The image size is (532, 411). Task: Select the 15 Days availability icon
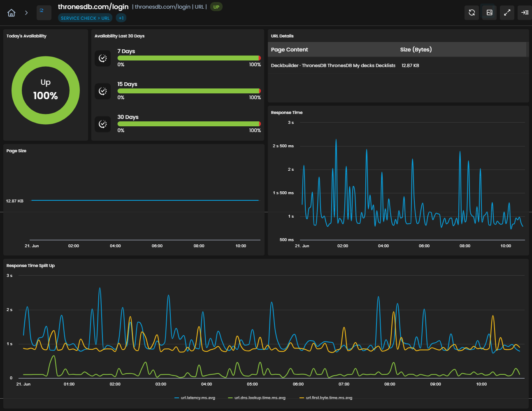(x=103, y=91)
